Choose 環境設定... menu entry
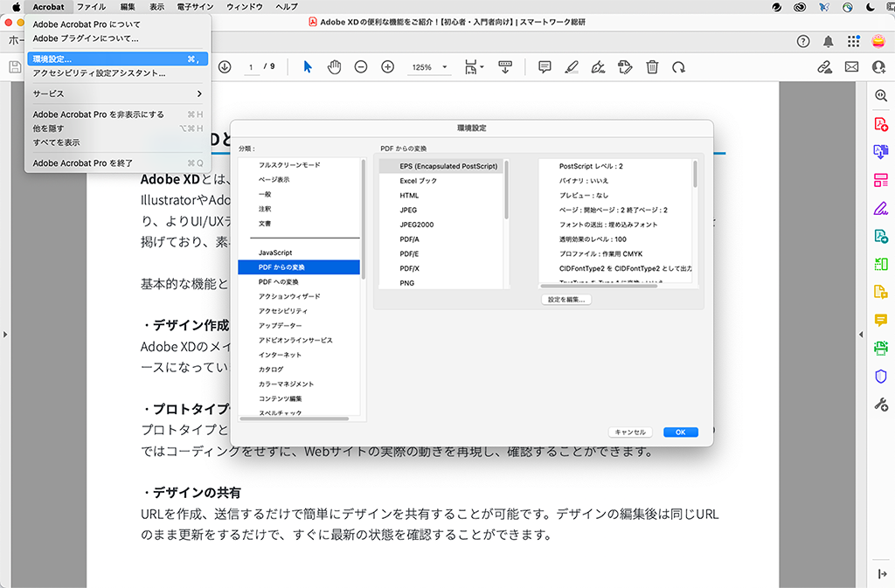The width and height of the screenshot is (895, 588). (117, 59)
